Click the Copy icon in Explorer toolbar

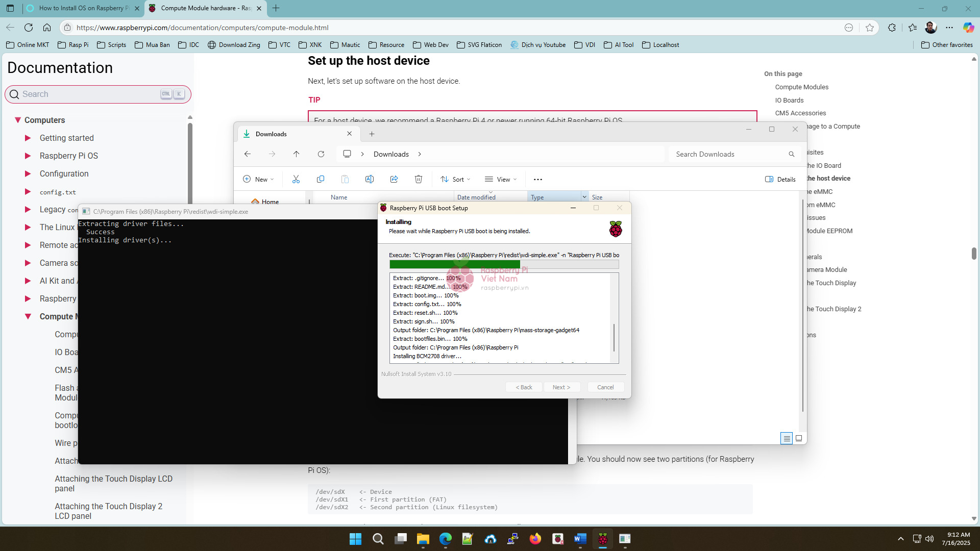pyautogui.click(x=321, y=179)
